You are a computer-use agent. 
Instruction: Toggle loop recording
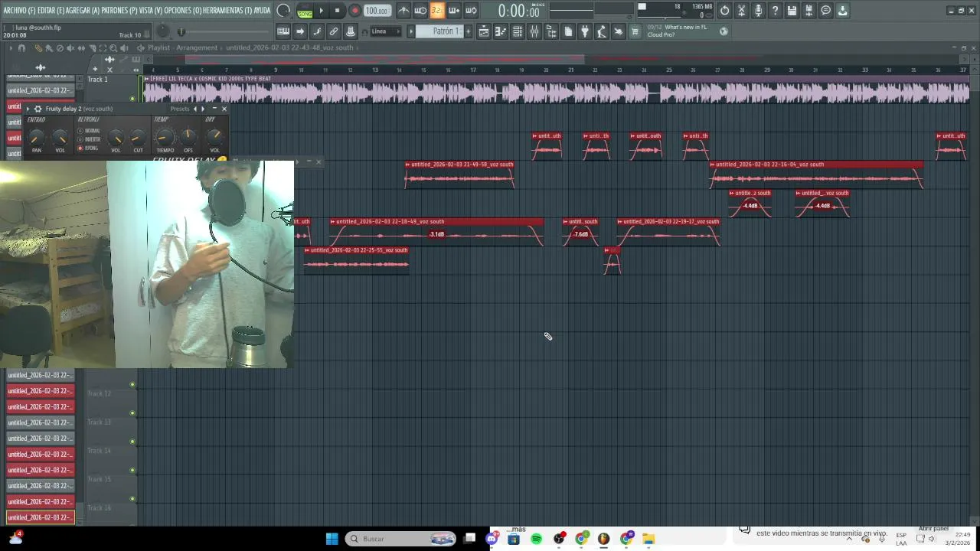tap(471, 11)
